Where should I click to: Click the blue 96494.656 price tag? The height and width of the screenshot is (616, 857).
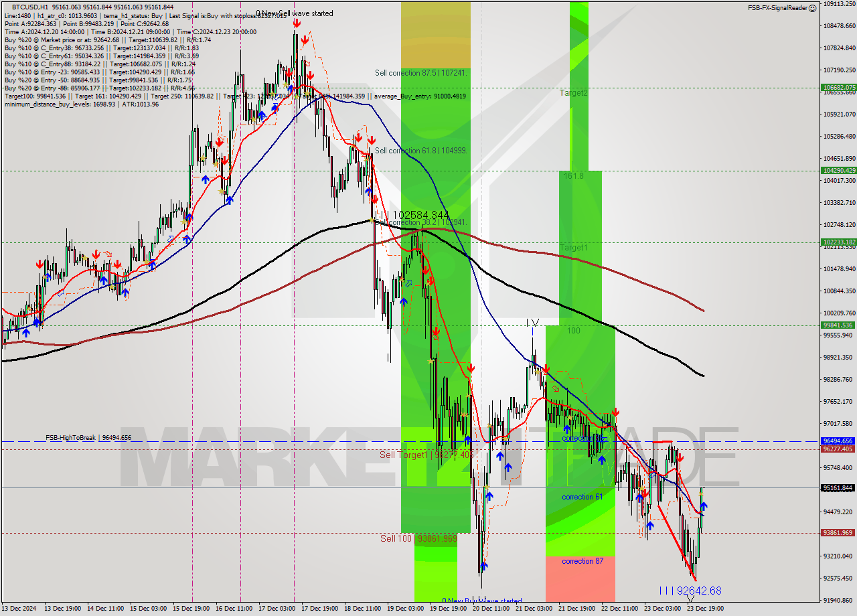pyautogui.click(x=838, y=441)
